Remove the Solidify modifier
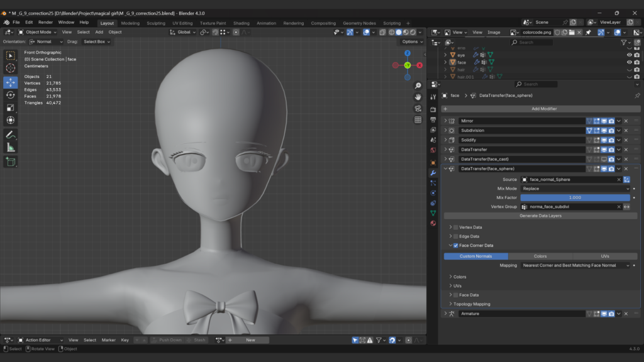This screenshot has height=362, width=644. [x=626, y=140]
